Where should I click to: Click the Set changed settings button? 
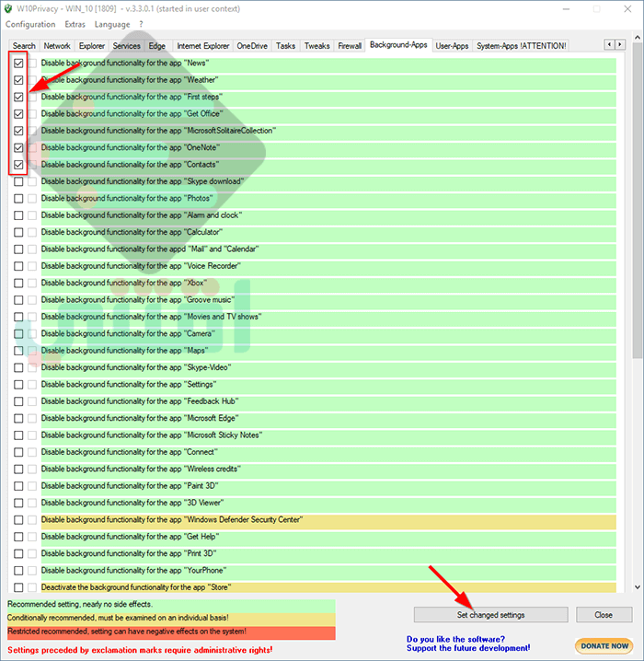(x=490, y=615)
